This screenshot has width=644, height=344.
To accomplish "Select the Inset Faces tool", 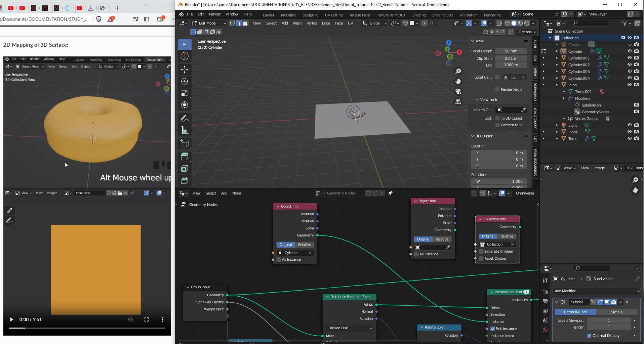I will [185, 169].
